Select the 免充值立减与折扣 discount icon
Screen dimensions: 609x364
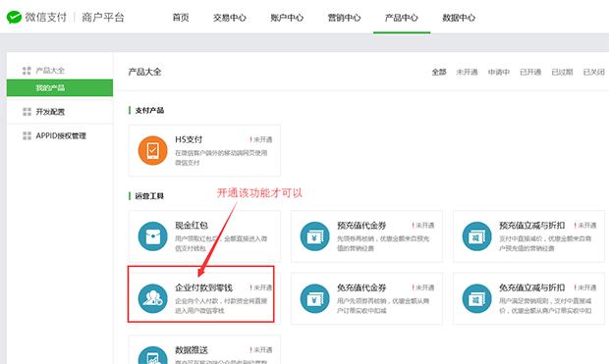[476, 298]
